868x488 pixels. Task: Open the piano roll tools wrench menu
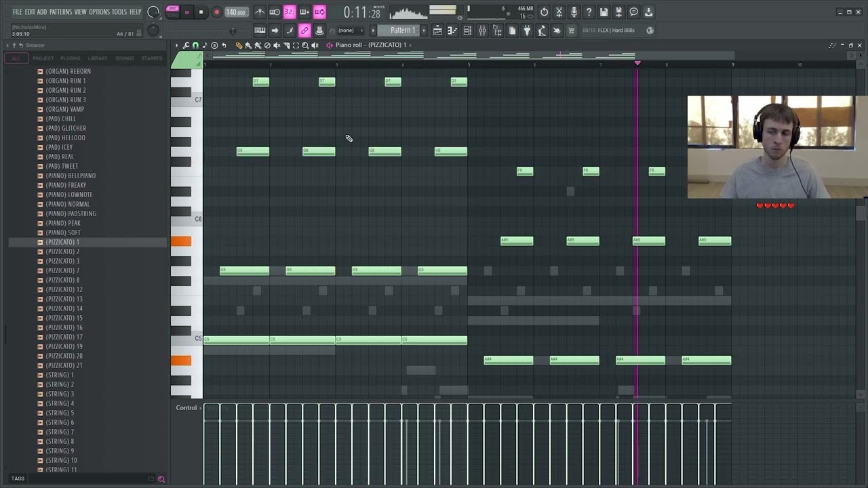(x=186, y=45)
